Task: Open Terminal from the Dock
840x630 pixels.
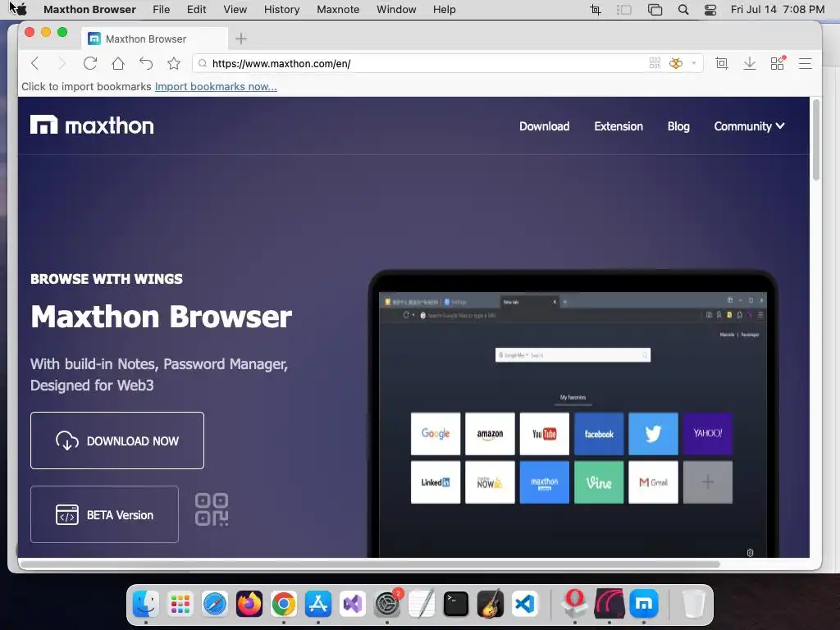Action: tap(456, 604)
